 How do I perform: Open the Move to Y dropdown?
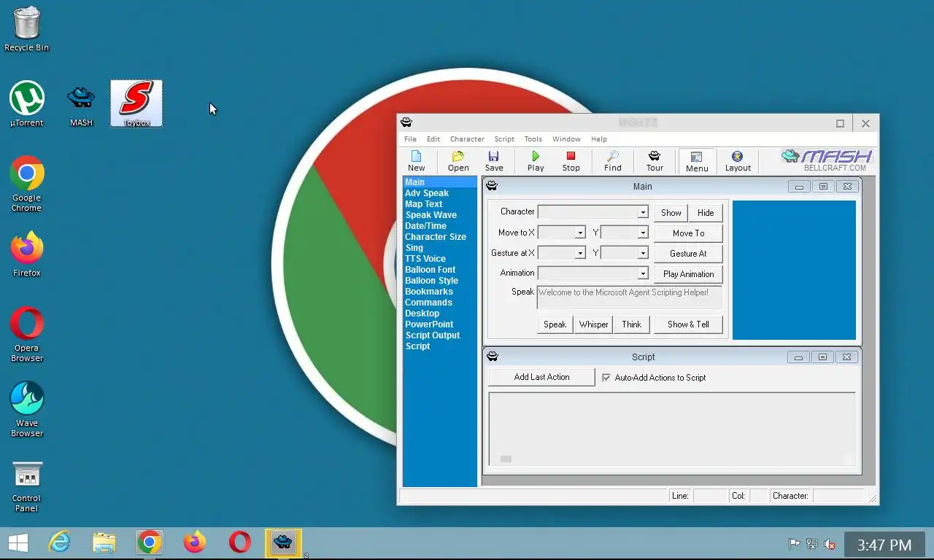tap(643, 233)
